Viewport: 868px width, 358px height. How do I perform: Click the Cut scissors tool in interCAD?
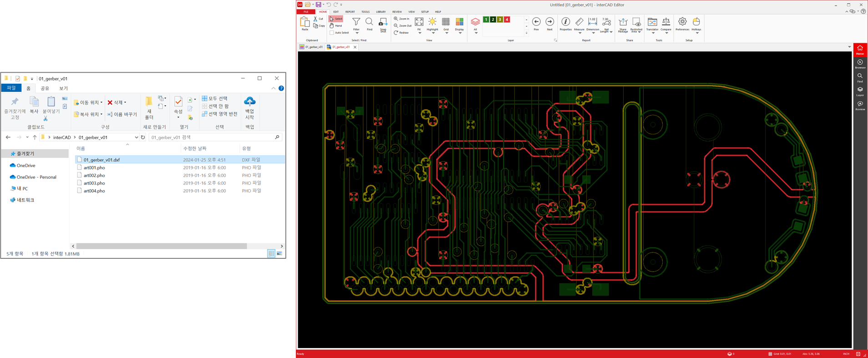pyautogui.click(x=318, y=19)
